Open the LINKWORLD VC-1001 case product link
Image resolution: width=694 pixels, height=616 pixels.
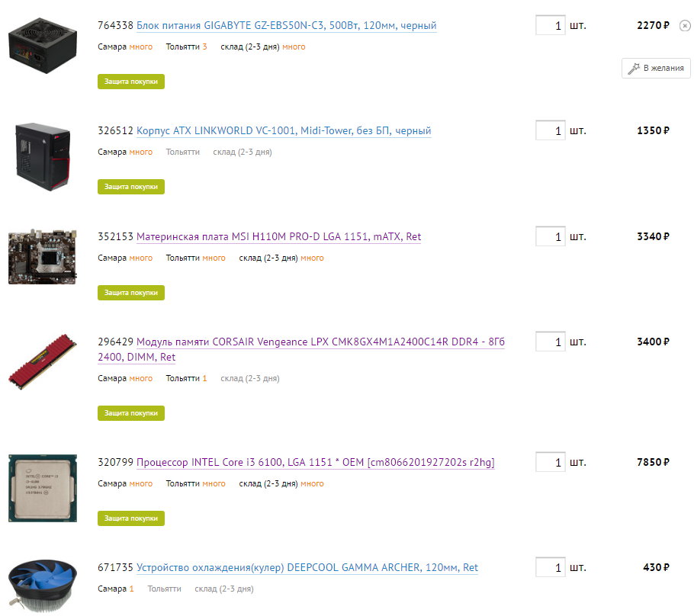pyautogui.click(x=284, y=131)
